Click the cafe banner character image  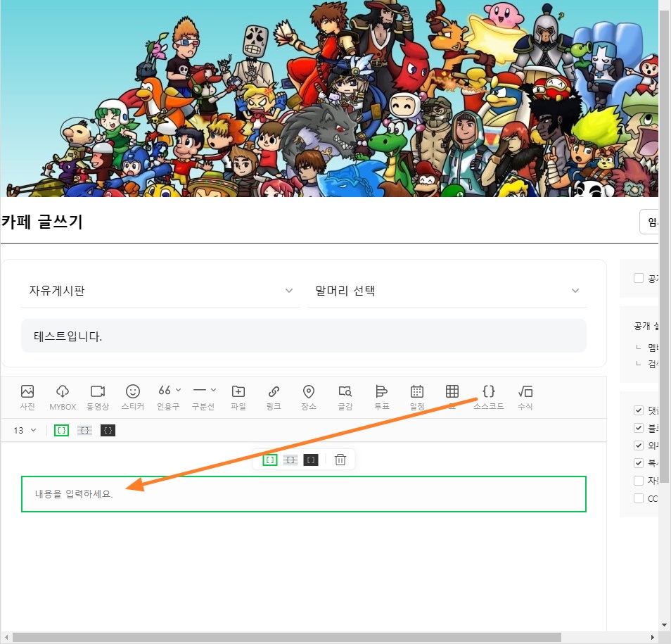point(329,99)
